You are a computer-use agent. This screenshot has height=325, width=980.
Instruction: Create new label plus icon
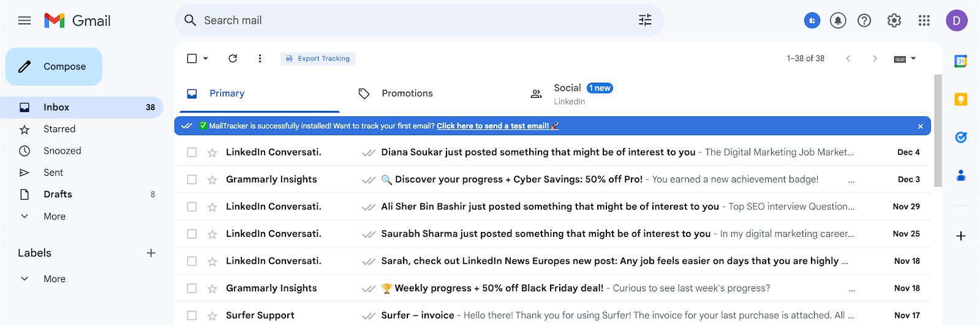151,253
